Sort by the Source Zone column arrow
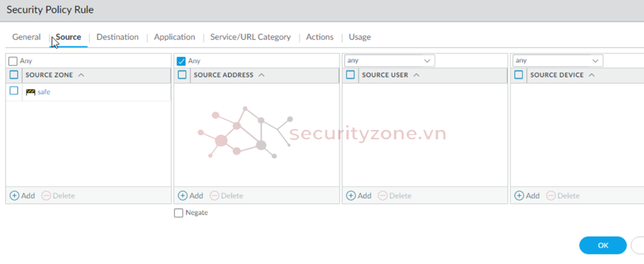The image size is (644, 264). click(x=81, y=75)
